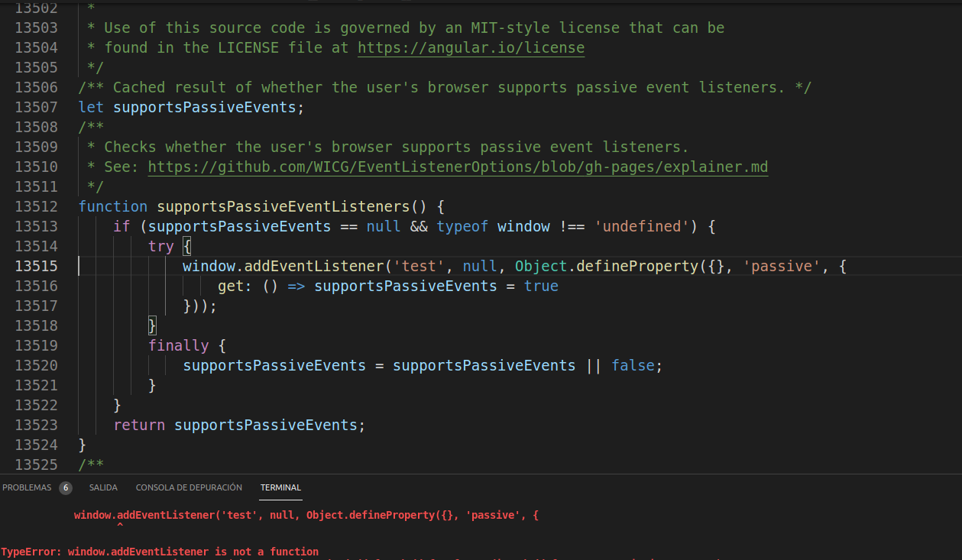Viewport: 962px width, 560px height.
Task: Click the 'finally' keyword on line 13519
Action: (x=179, y=345)
